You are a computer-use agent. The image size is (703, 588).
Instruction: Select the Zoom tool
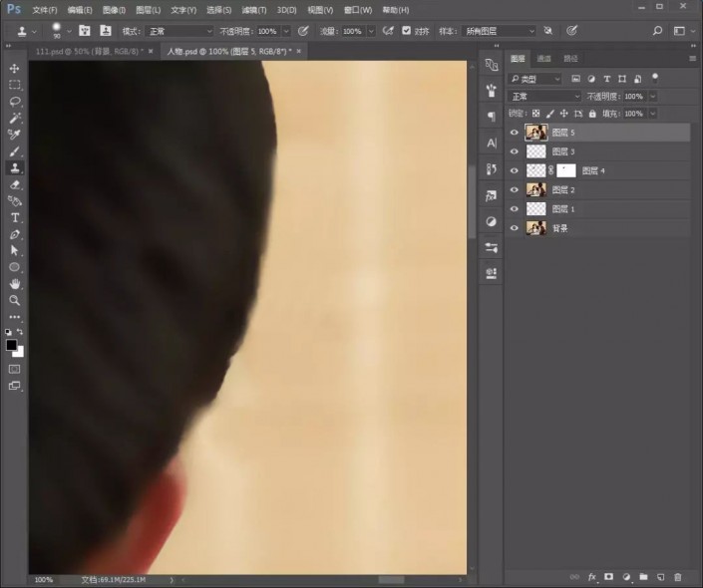(14, 300)
